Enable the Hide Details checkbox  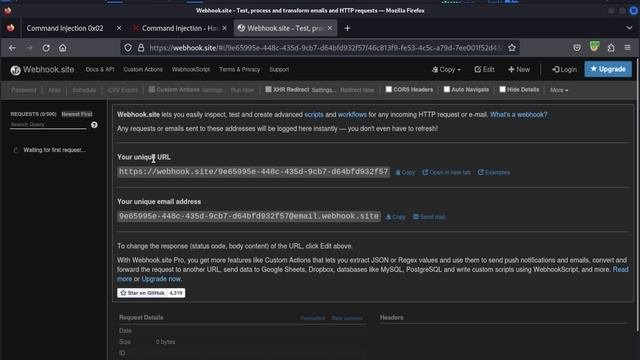[x=502, y=89]
